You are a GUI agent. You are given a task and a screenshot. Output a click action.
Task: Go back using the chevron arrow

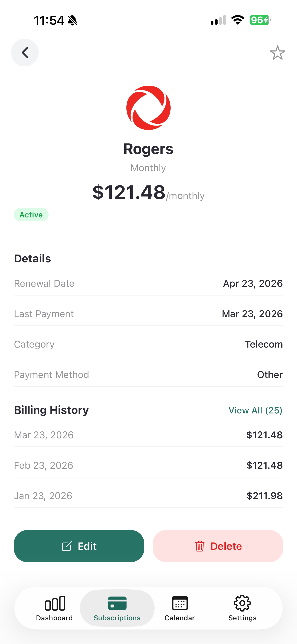pyautogui.click(x=25, y=53)
